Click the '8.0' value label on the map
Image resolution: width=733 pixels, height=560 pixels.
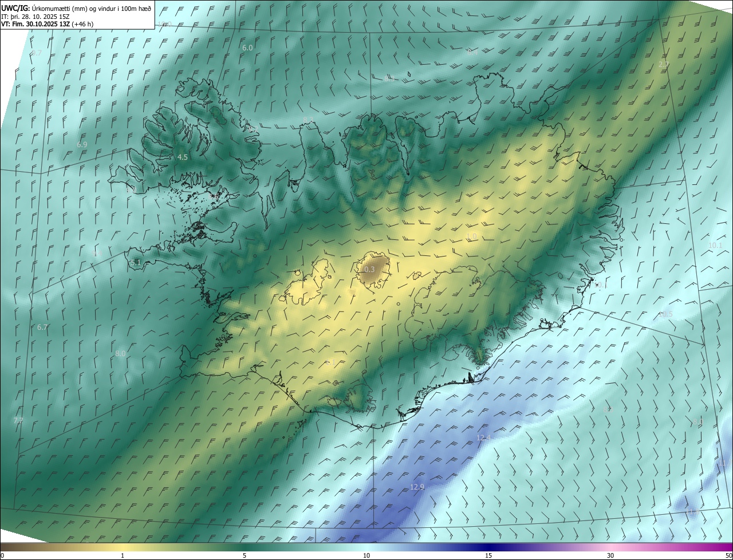(120, 354)
